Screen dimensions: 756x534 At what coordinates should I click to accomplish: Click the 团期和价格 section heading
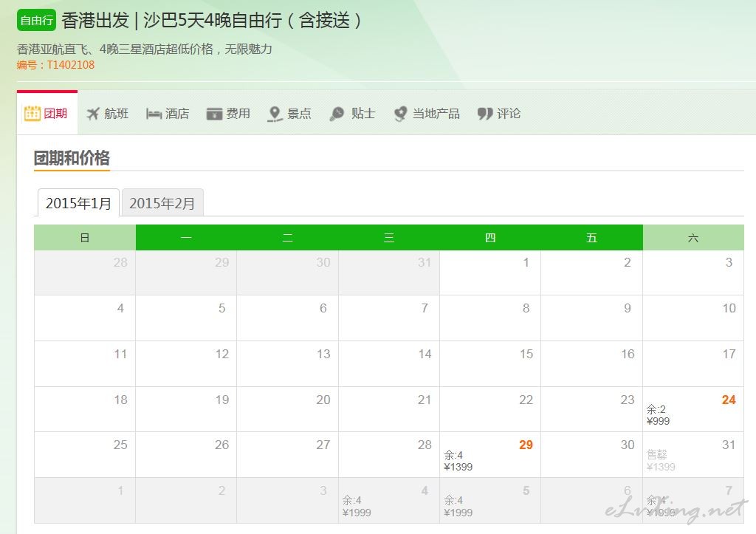click(72, 158)
